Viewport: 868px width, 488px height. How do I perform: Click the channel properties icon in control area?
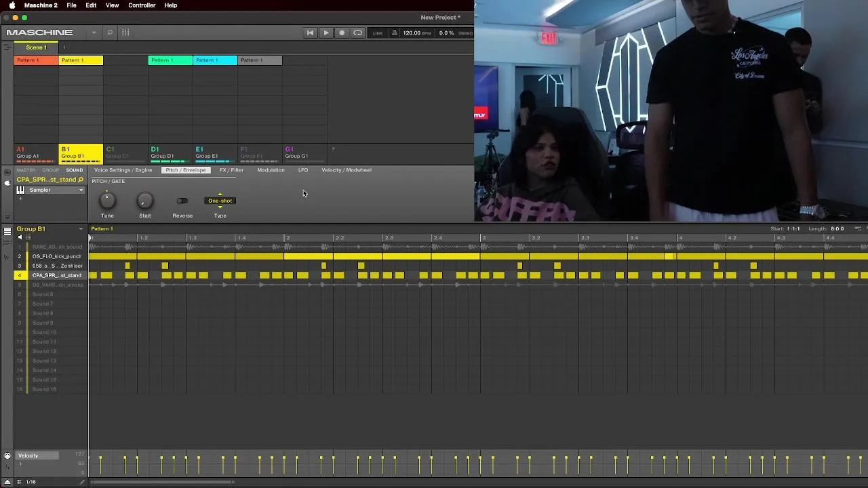point(7,171)
